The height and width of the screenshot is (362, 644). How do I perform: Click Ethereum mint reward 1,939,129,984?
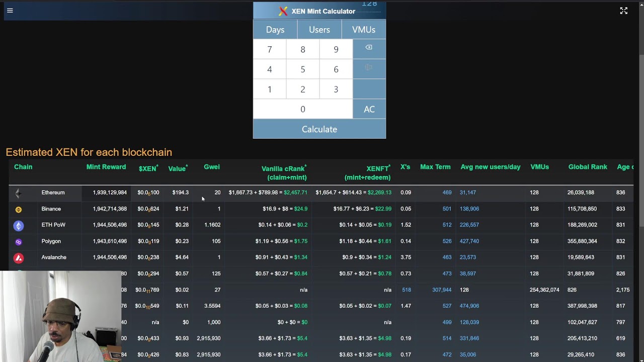click(110, 193)
